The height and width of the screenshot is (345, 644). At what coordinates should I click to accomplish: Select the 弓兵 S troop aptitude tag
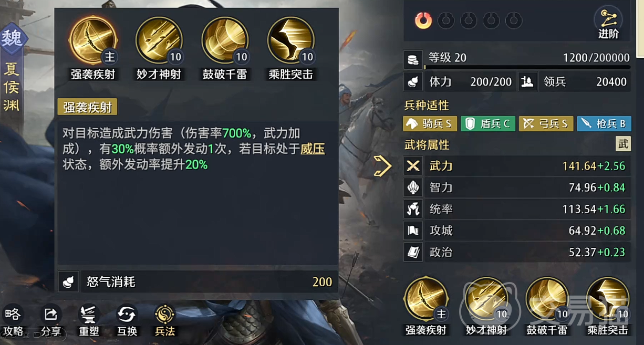[x=546, y=124]
